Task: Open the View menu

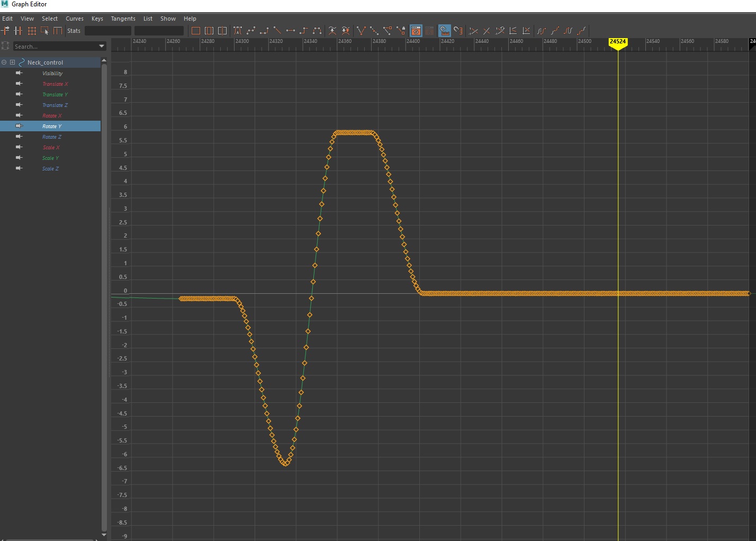Action: tap(27, 19)
